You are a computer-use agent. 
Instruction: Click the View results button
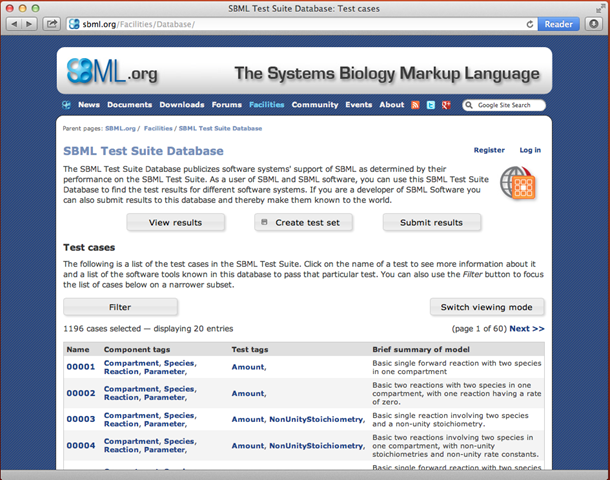(x=175, y=222)
